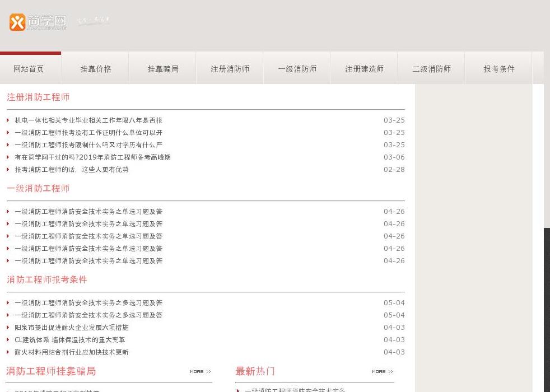The image size is (550, 392).
Task: Click the 04-03 date on 耐火材料 row
Action: click(394, 352)
